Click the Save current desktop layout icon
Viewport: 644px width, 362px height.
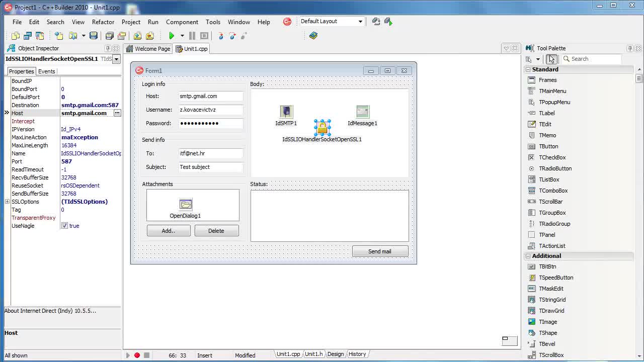376,21
